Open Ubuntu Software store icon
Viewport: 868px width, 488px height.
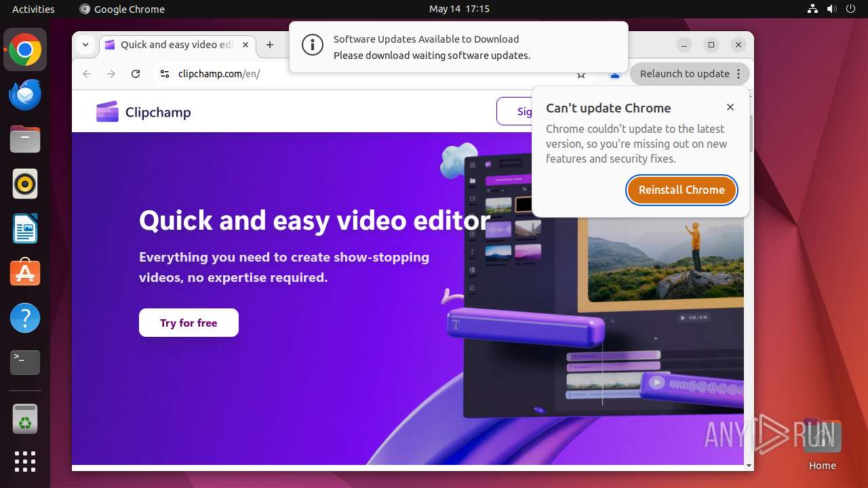25,273
